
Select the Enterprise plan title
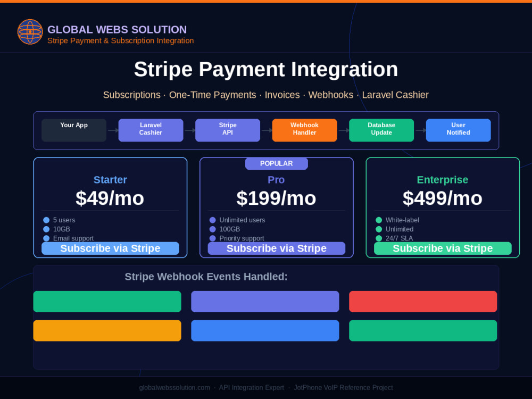443,180
